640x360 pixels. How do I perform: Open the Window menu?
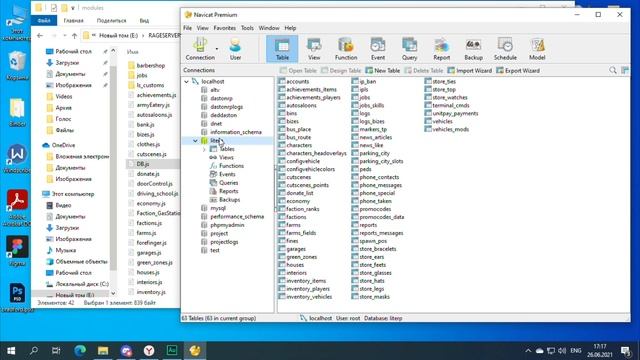point(269,28)
